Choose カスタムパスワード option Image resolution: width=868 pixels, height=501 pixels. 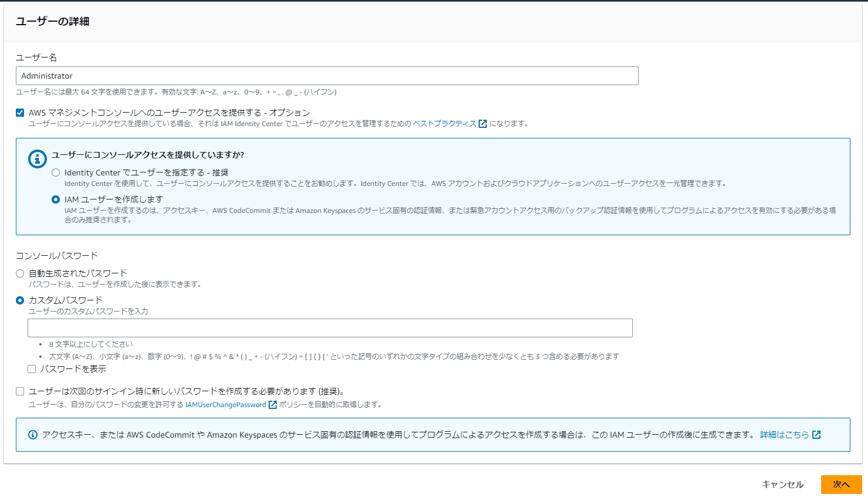click(20, 300)
